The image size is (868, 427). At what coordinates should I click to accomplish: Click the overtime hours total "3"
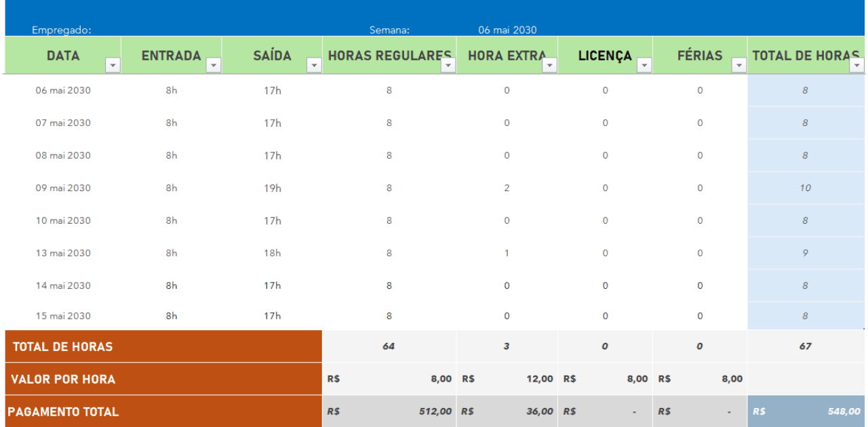click(507, 346)
